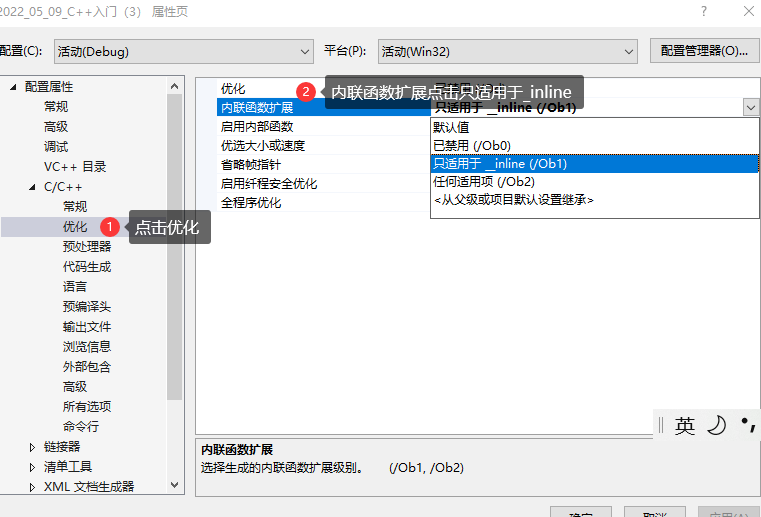Image resolution: width=761 pixels, height=517 pixels.
Task: Choose 已禁用 (/Ob0) from the list
Action: pyautogui.click(x=472, y=145)
